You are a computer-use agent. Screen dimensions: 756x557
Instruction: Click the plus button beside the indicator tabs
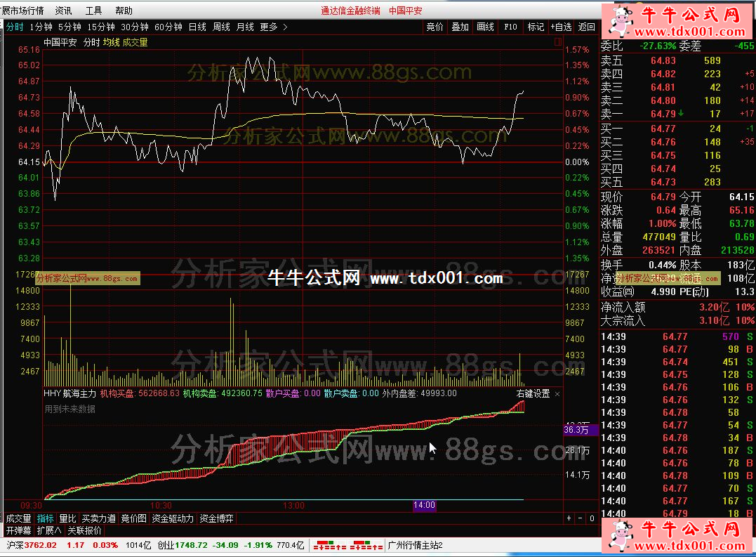tap(569, 518)
